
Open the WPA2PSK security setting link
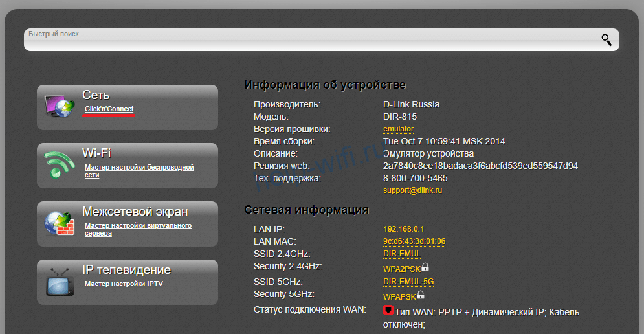(x=401, y=268)
